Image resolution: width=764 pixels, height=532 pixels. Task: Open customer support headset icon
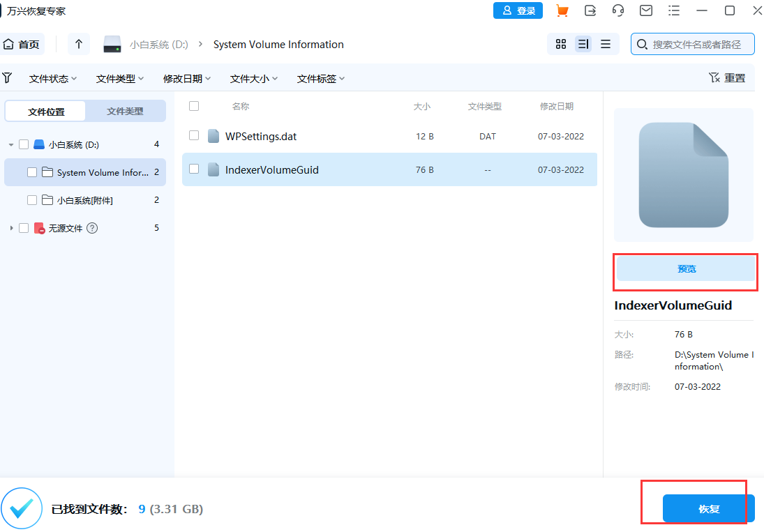pyautogui.click(x=617, y=10)
